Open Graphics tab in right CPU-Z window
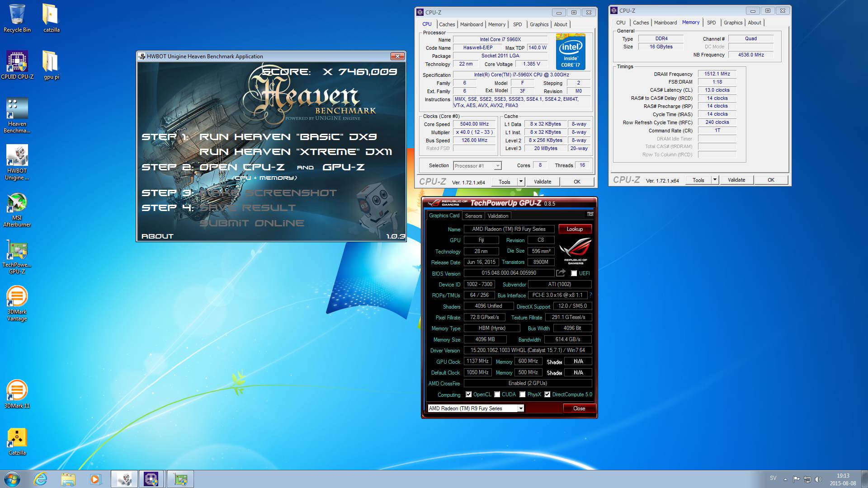 pos(733,23)
